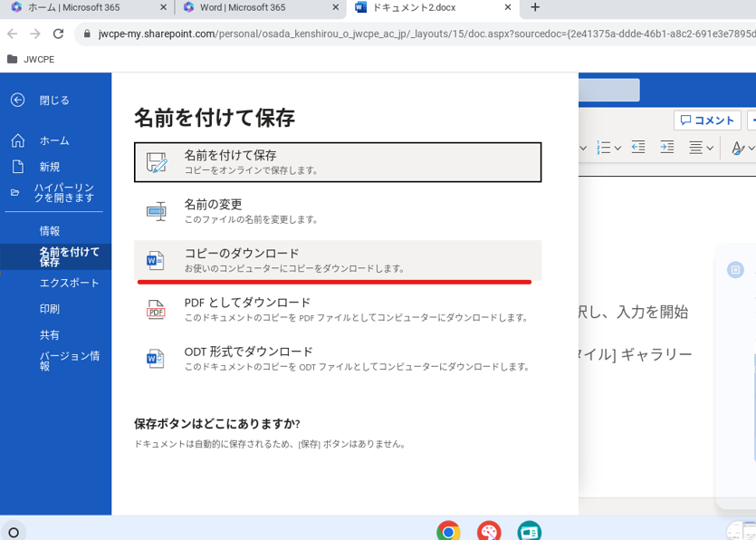The image size is (756, 540).
Task: Click the increase indent icon
Action: pos(666,147)
